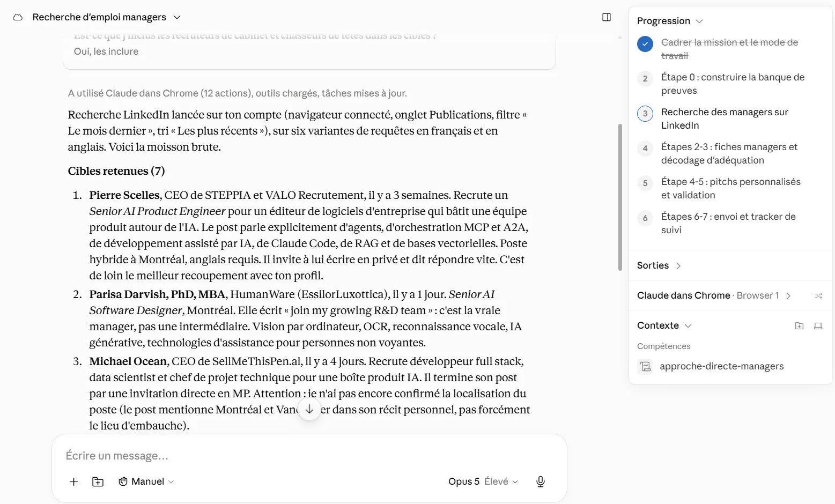Click step number 5 circle in Progression
Image resolution: width=835 pixels, height=504 pixels.
coord(645,183)
